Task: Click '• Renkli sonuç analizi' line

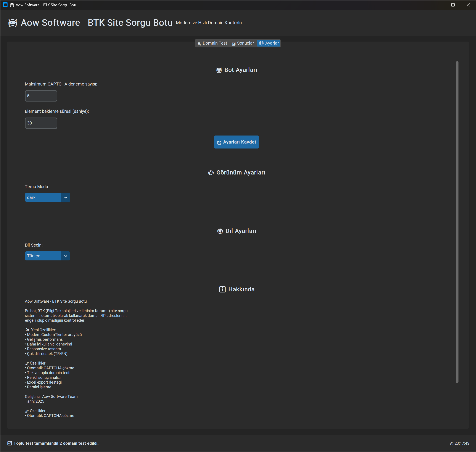Action: [x=43, y=378]
